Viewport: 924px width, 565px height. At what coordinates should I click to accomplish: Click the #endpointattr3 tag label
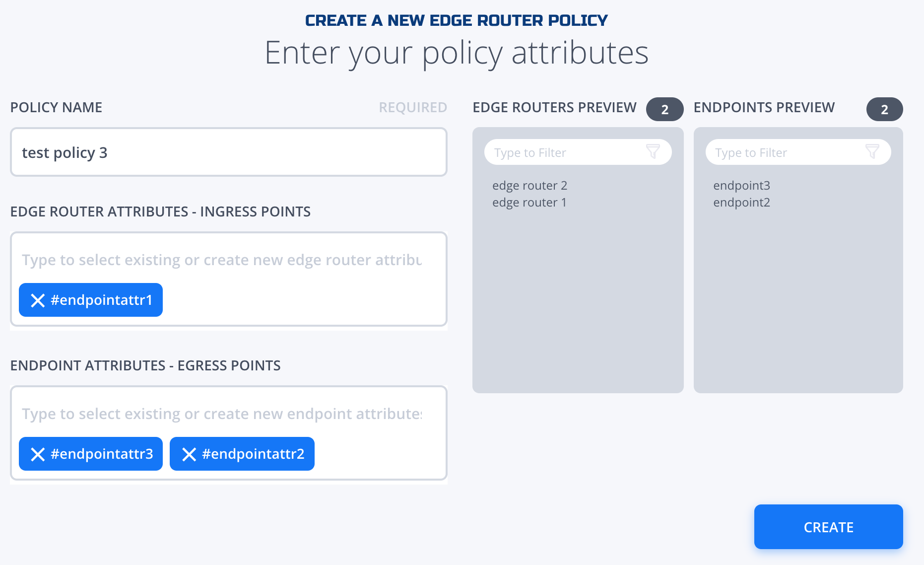102,454
